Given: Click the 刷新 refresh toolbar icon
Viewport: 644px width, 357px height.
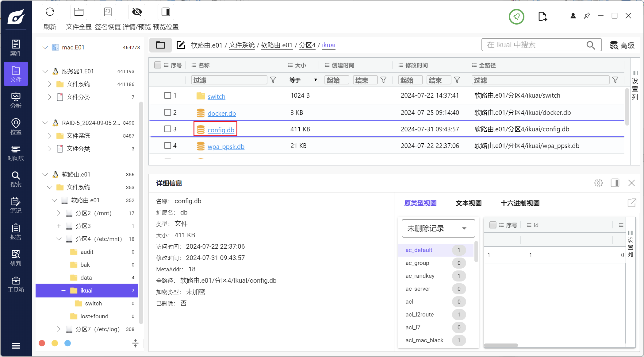Looking at the screenshot, I should tap(50, 12).
